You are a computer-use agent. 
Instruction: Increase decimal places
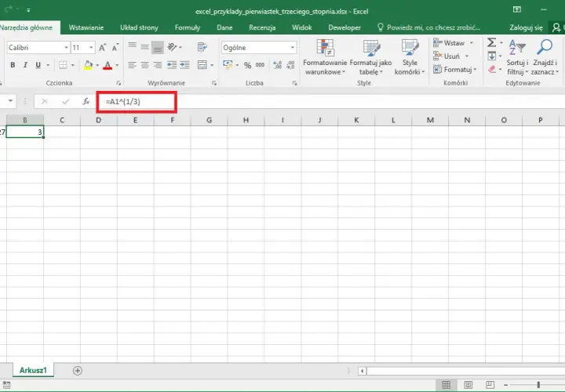click(x=278, y=65)
